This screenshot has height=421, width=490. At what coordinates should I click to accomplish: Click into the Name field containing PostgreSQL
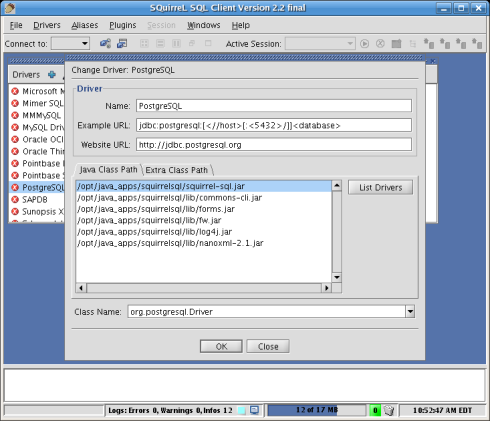coord(274,106)
